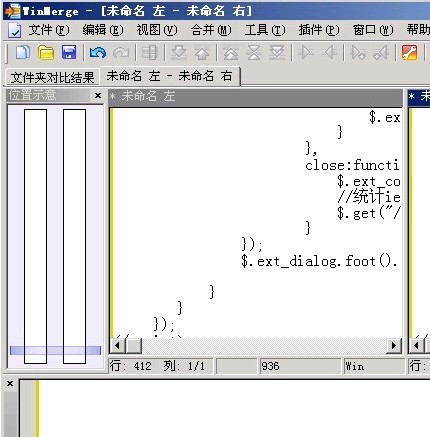Viewport: 430px width, 437px height.
Task: Click the copy-to-left arrow icon
Action: pos(329,53)
